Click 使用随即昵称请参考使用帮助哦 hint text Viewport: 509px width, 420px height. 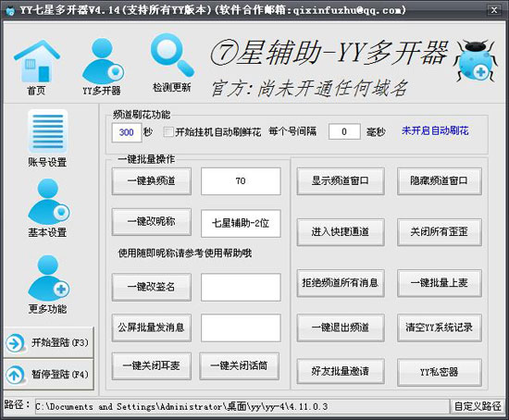185,253
